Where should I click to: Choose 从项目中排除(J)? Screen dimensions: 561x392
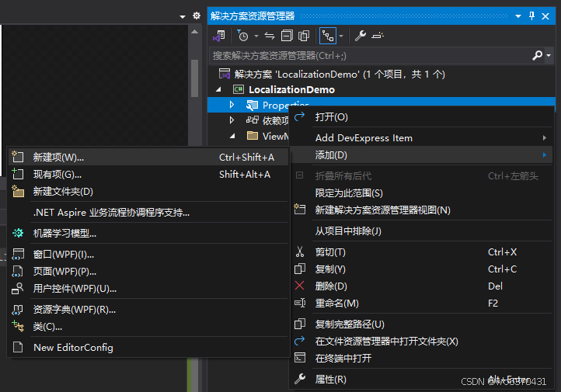(420, 231)
